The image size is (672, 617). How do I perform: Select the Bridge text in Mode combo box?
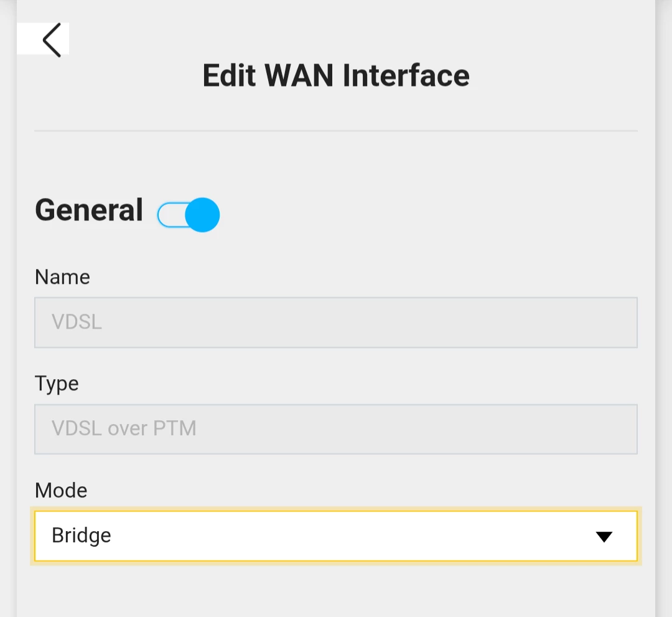82,535
